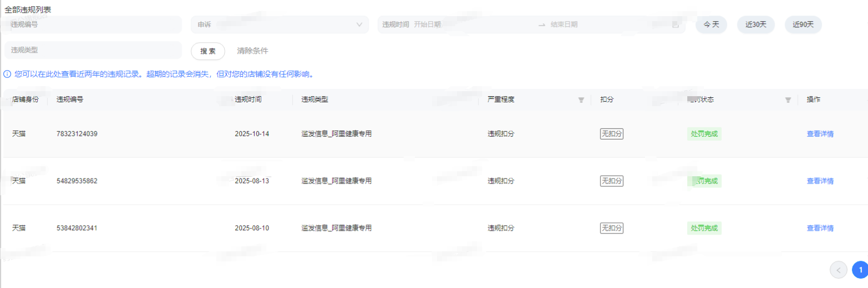Open calendar icon in date range field

[676, 24]
